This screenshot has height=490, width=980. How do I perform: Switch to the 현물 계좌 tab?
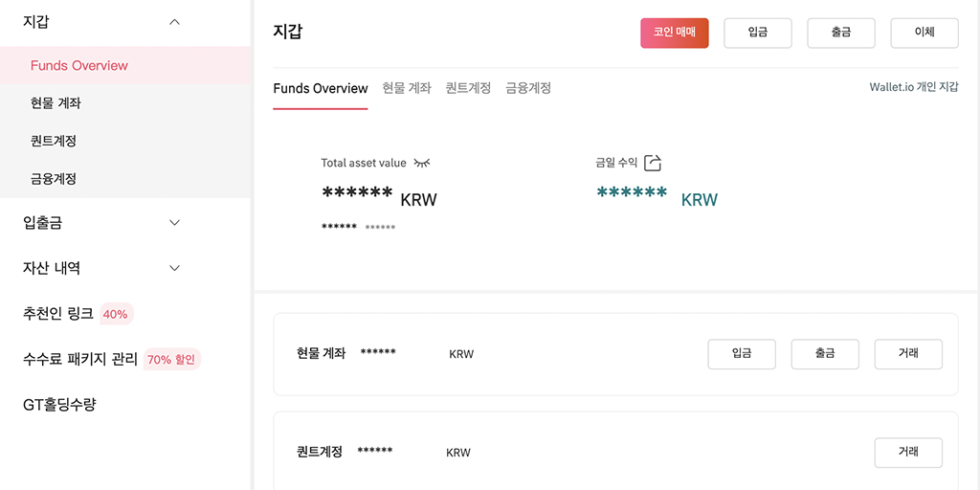(x=407, y=88)
